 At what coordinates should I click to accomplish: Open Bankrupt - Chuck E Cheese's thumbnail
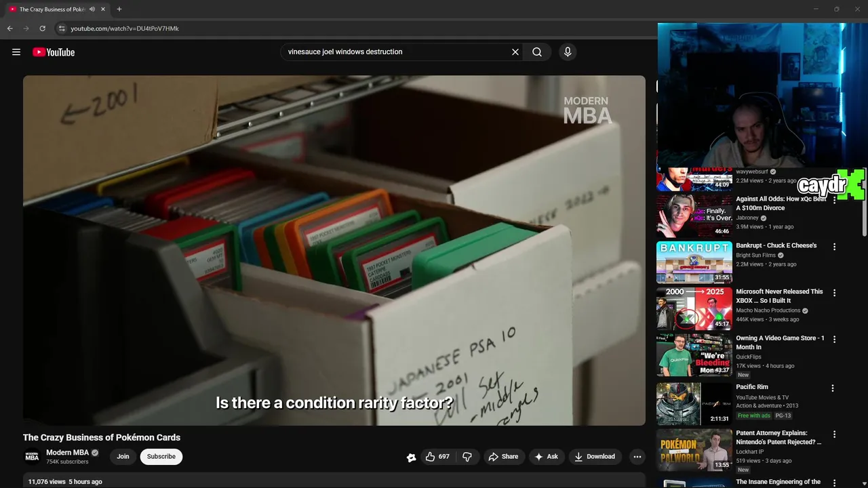pyautogui.click(x=694, y=262)
